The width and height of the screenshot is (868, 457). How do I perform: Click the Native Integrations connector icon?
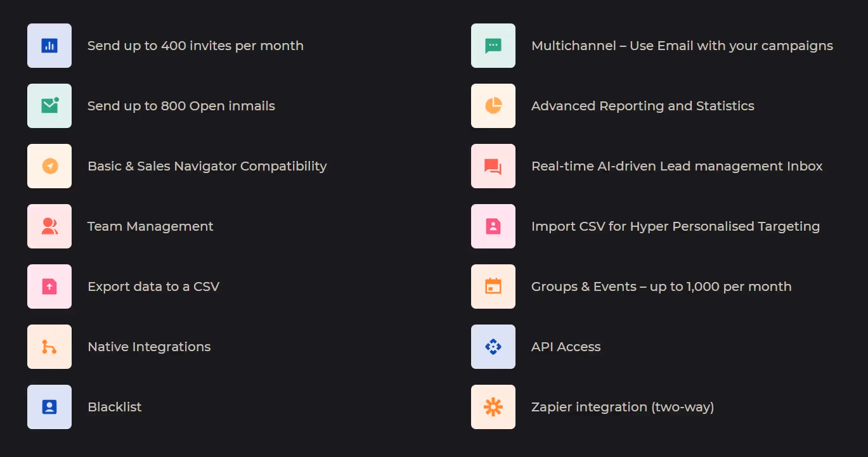pos(49,346)
